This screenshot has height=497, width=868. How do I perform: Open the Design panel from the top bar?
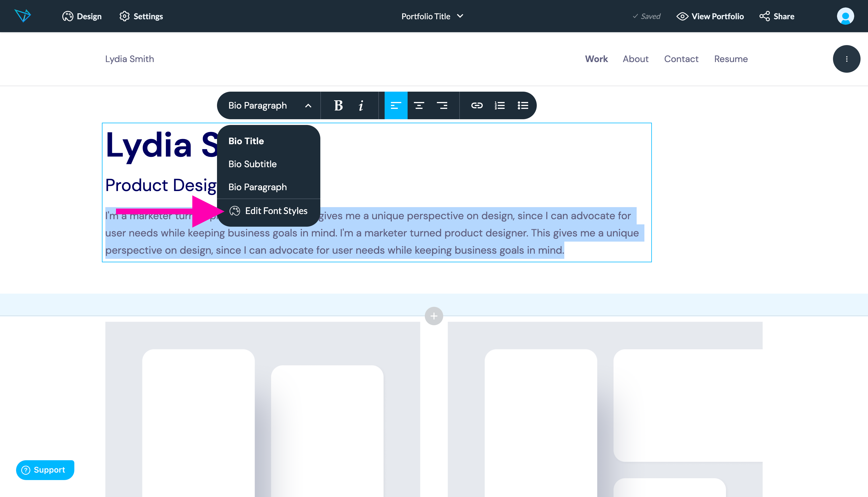pyautogui.click(x=82, y=16)
